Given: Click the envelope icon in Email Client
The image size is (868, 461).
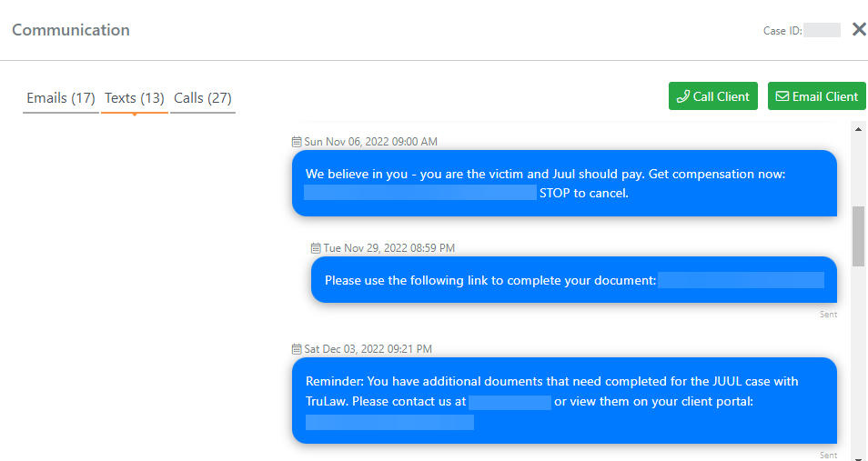Looking at the screenshot, I should tap(782, 96).
